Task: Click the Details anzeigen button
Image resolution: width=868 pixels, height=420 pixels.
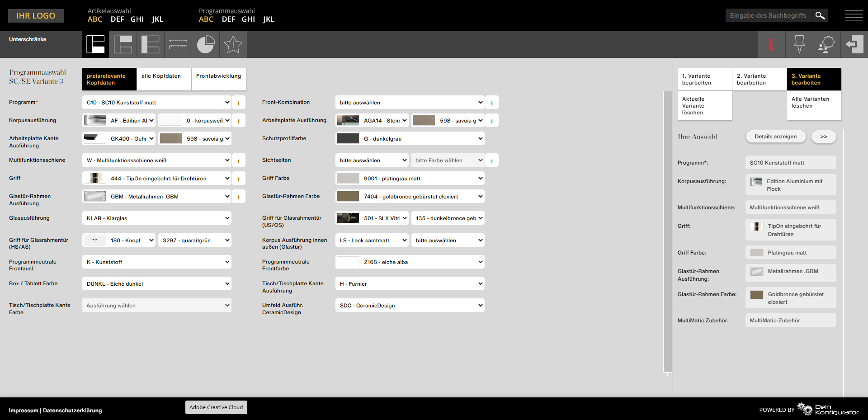Action: tap(775, 137)
